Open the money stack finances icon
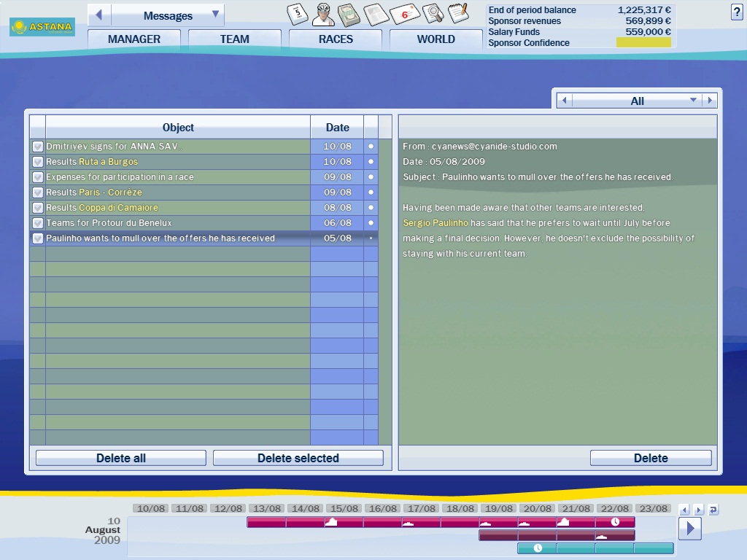This screenshot has width=747, height=560. (x=349, y=14)
